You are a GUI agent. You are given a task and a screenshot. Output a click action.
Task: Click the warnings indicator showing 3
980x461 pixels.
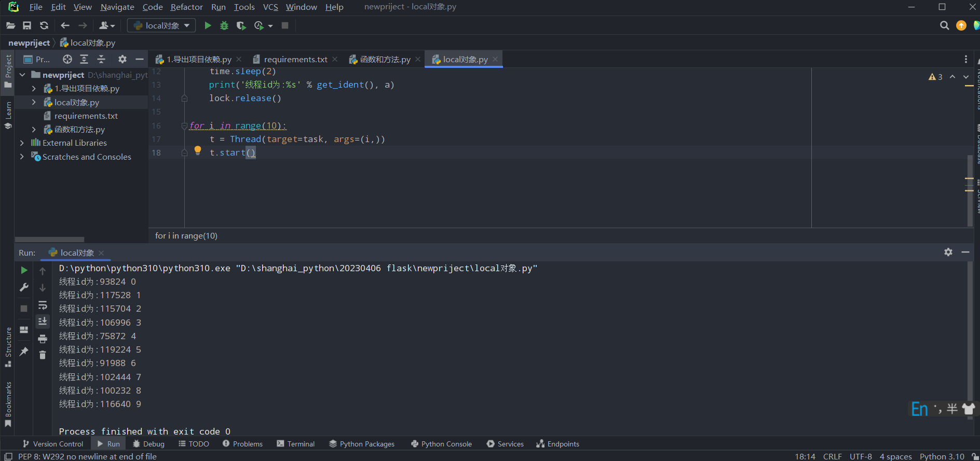tap(935, 77)
